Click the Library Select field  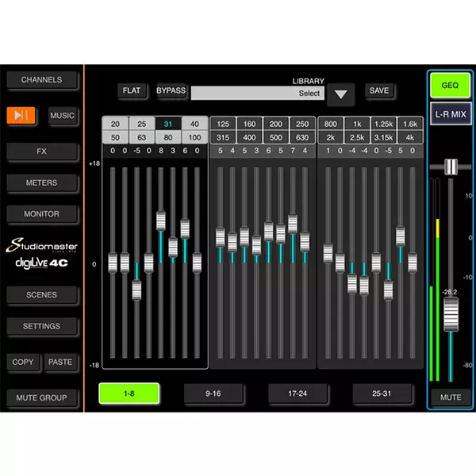(x=258, y=94)
